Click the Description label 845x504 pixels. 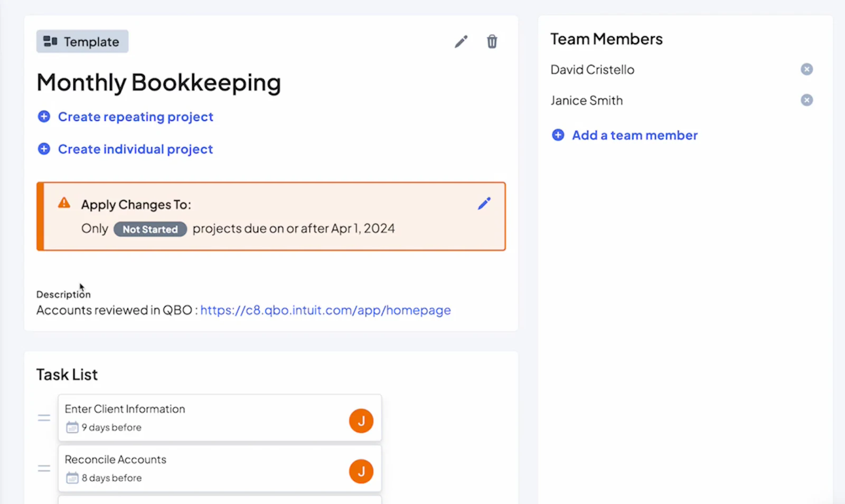click(63, 294)
